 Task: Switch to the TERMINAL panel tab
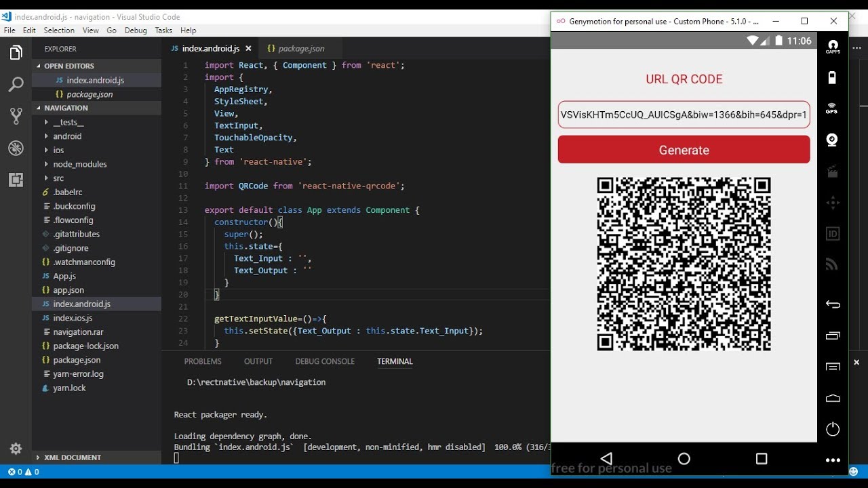coord(395,361)
